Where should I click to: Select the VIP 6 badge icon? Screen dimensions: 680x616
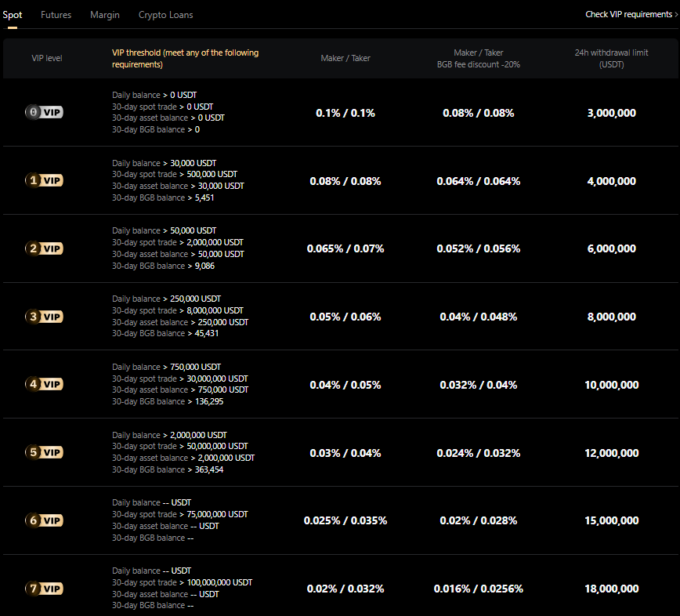(44, 520)
